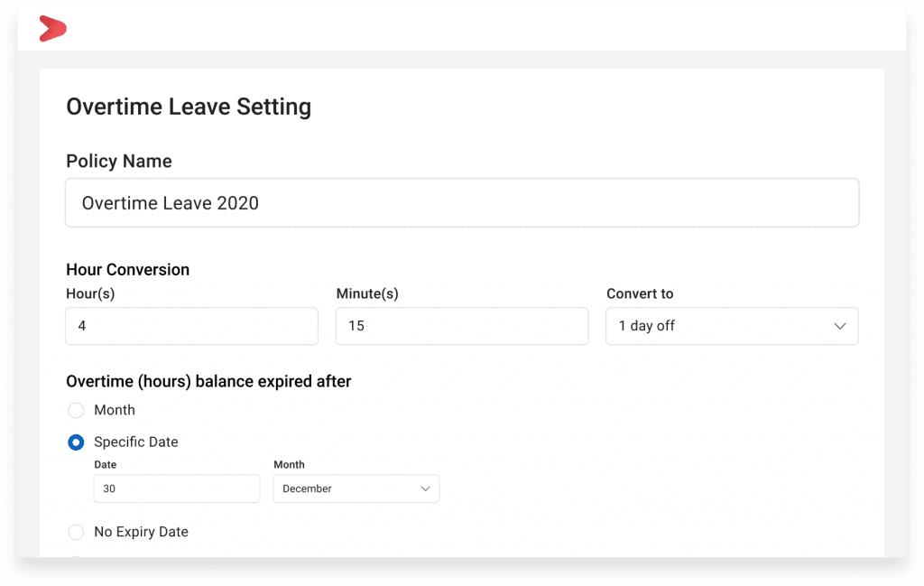Click the Hour(s) input showing 4

[x=191, y=326]
